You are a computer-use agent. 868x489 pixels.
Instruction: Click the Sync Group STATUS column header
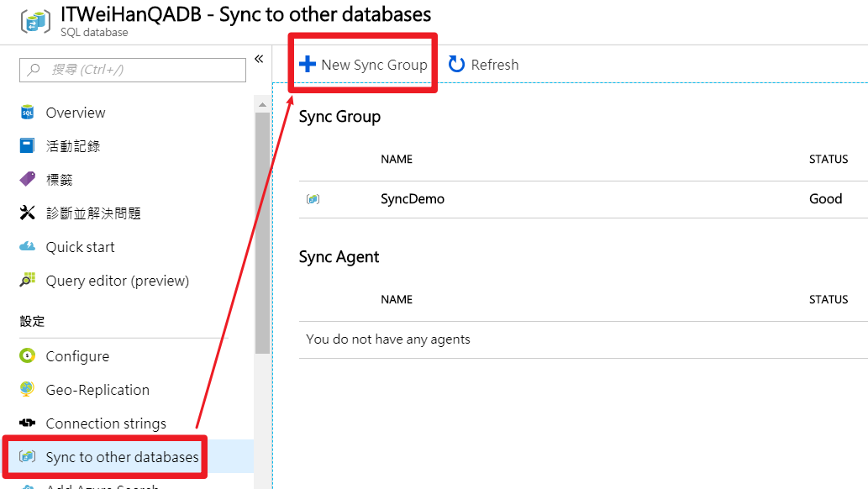click(829, 160)
